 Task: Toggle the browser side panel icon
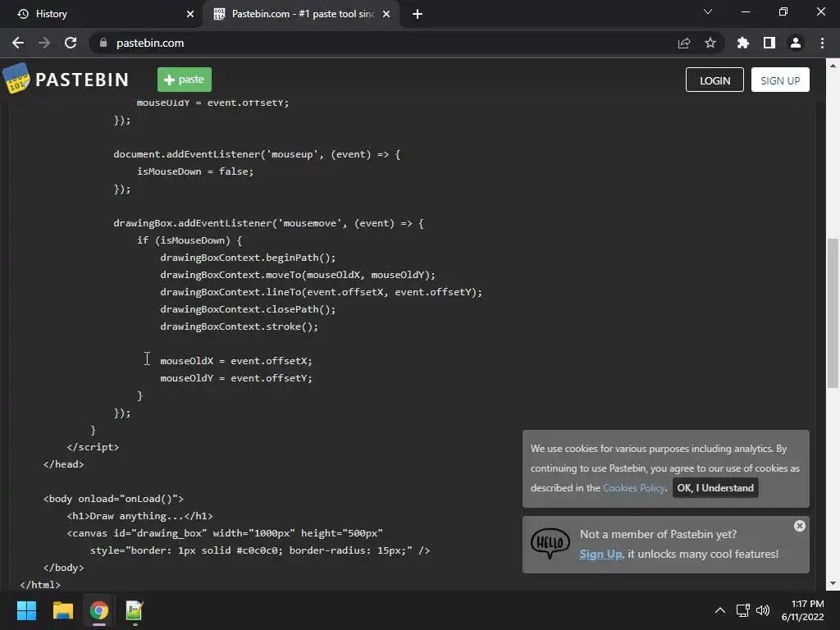(769, 43)
